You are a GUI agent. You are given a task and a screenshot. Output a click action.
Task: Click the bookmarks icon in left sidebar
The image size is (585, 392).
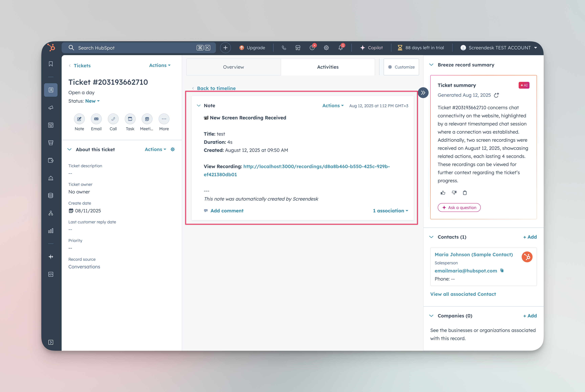point(51,64)
